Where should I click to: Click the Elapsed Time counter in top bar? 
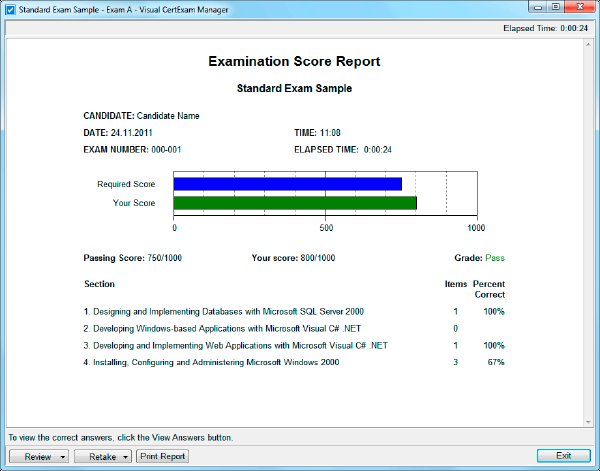(545, 28)
